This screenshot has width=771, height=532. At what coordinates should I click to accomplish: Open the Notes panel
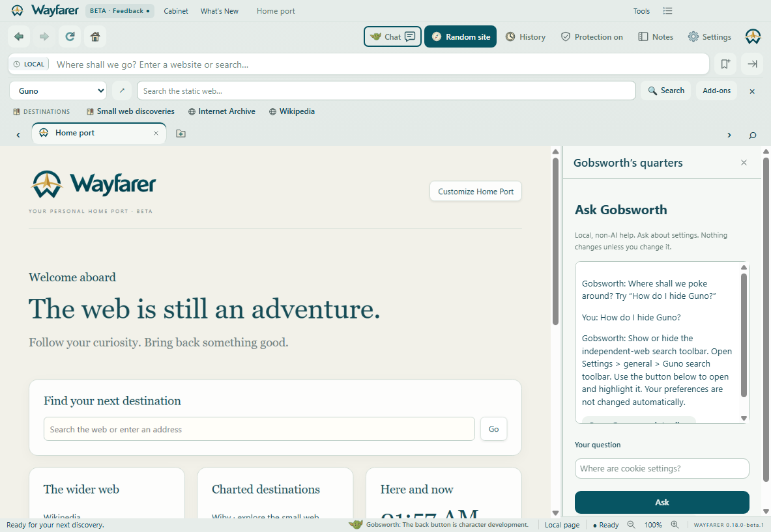[656, 37]
